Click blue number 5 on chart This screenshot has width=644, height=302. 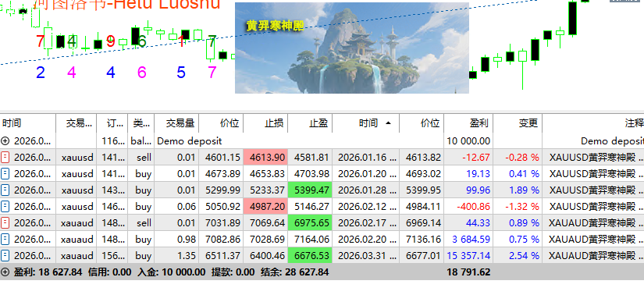coord(181,73)
